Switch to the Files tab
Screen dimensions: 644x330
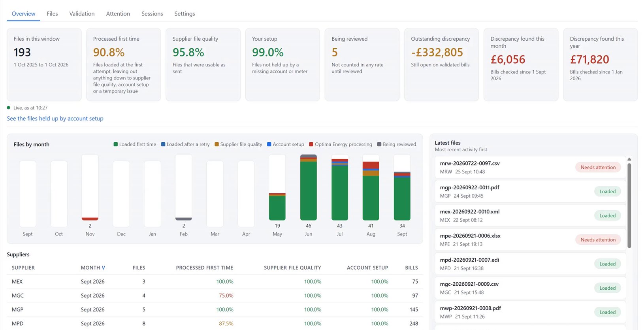pos(52,13)
